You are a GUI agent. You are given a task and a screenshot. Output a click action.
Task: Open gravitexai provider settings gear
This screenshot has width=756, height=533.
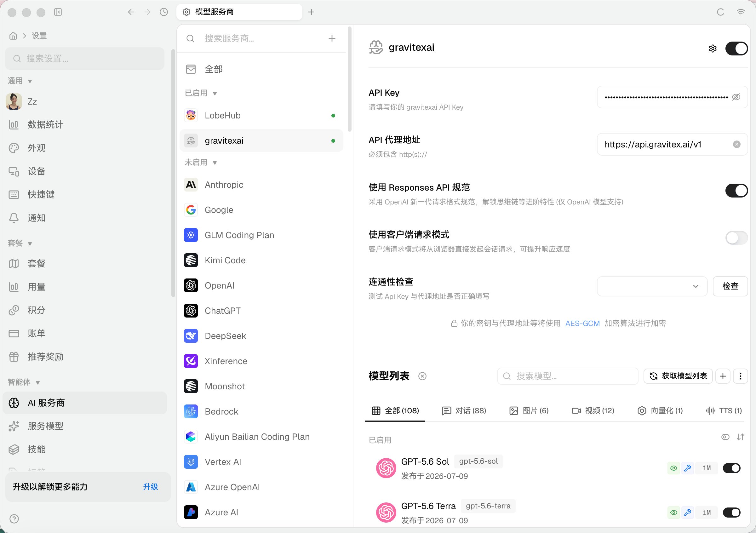pyautogui.click(x=713, y=49)
